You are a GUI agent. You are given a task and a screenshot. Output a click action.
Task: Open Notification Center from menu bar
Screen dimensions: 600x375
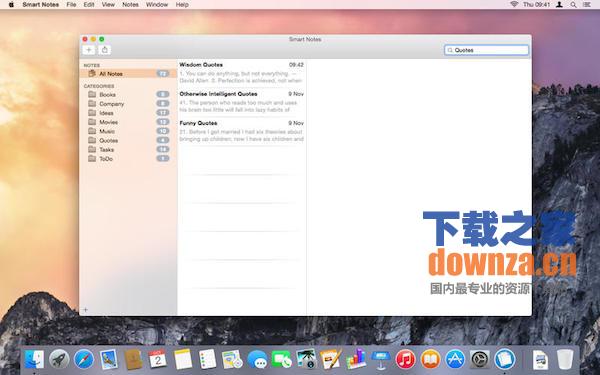pos(587,5)
